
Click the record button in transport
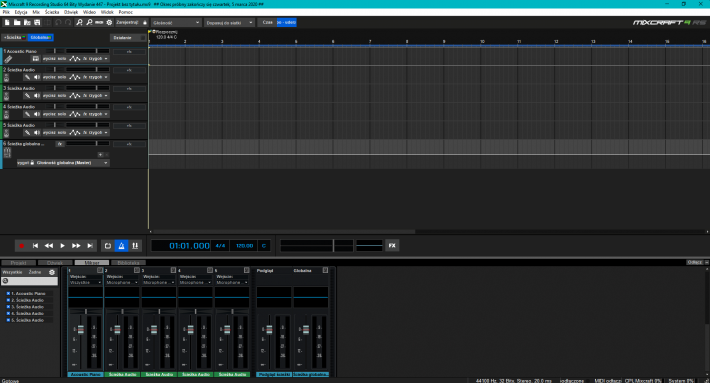coord(21,246)
